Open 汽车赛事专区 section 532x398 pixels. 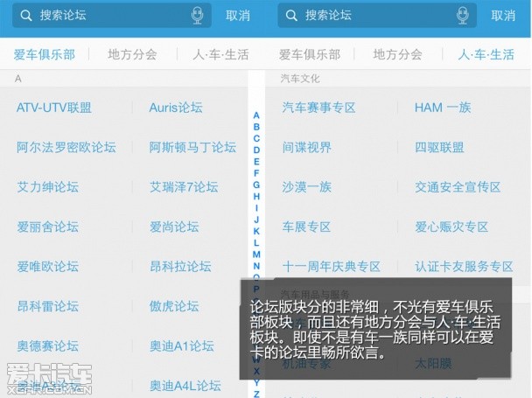318,108
